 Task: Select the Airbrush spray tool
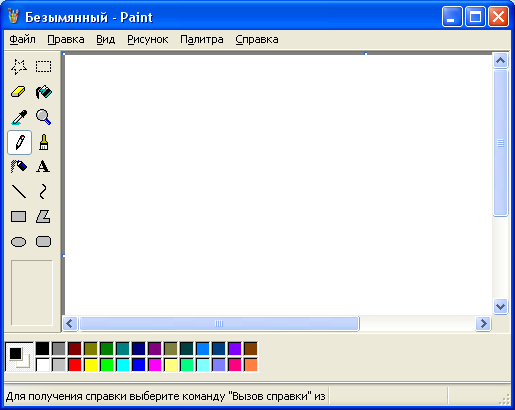coord(19,167)
